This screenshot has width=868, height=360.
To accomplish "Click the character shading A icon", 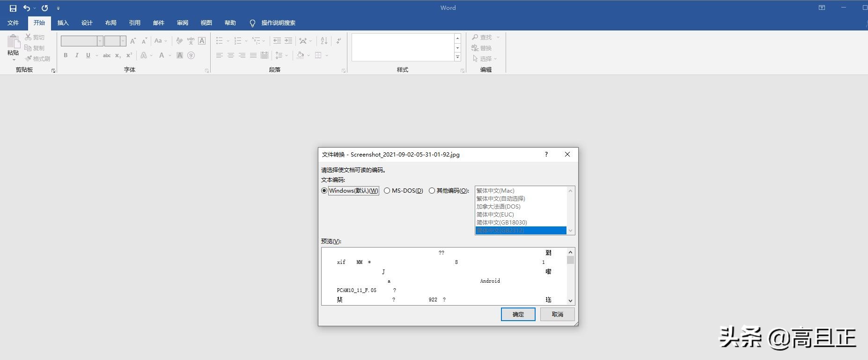I will pyautogui.click(x=180, y=55).
